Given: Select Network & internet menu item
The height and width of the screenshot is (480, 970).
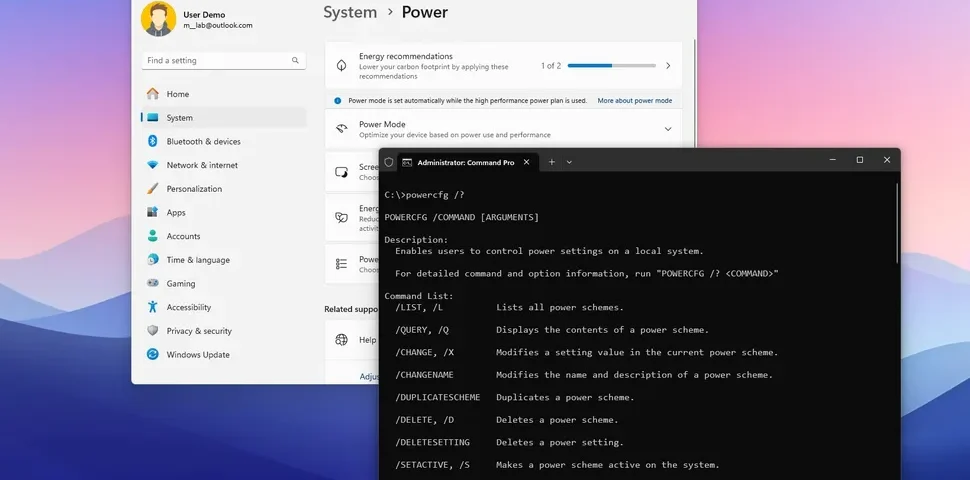Looking at the screenshot, I should point(223,165).
